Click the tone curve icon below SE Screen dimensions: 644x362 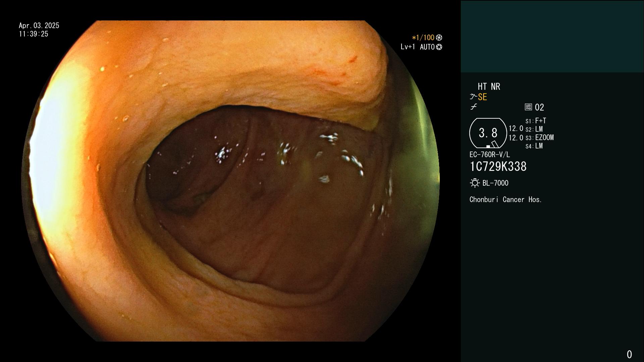[x=474, y=107]
